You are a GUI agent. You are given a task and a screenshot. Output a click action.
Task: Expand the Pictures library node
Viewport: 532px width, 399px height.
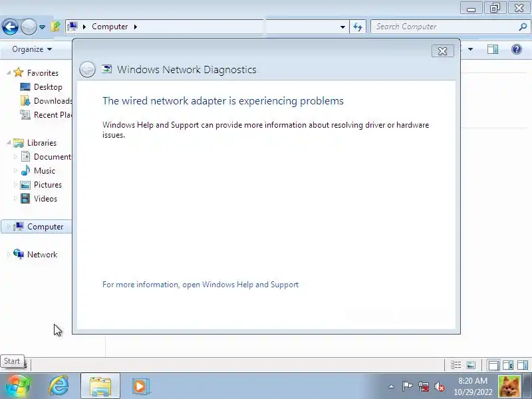[x=15, y=185]
